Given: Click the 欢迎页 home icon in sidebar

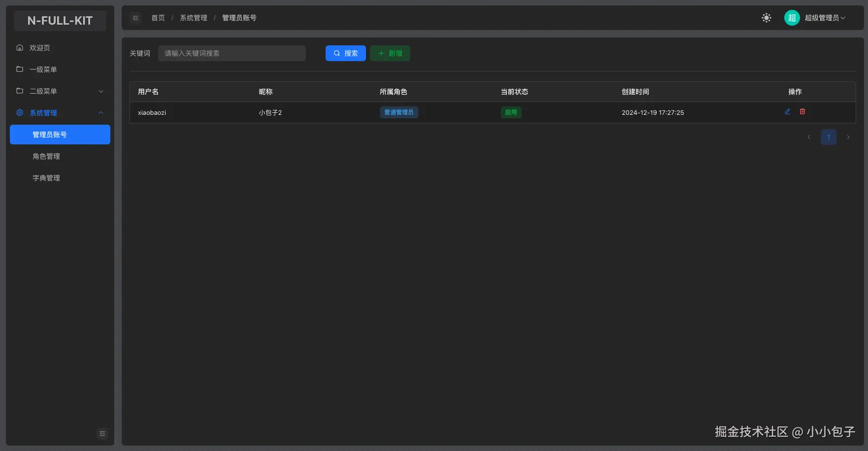Looking at the screenshot, I should tap(19, 47).
